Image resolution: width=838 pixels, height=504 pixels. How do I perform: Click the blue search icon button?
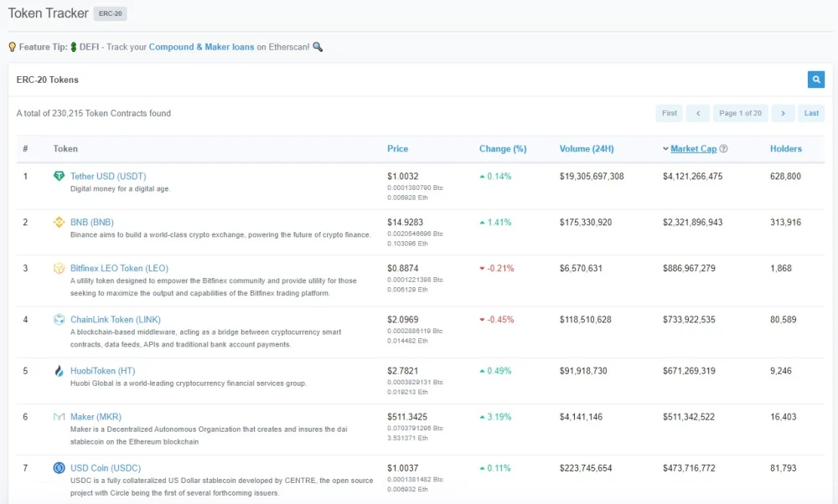click(x=815, y=80)
